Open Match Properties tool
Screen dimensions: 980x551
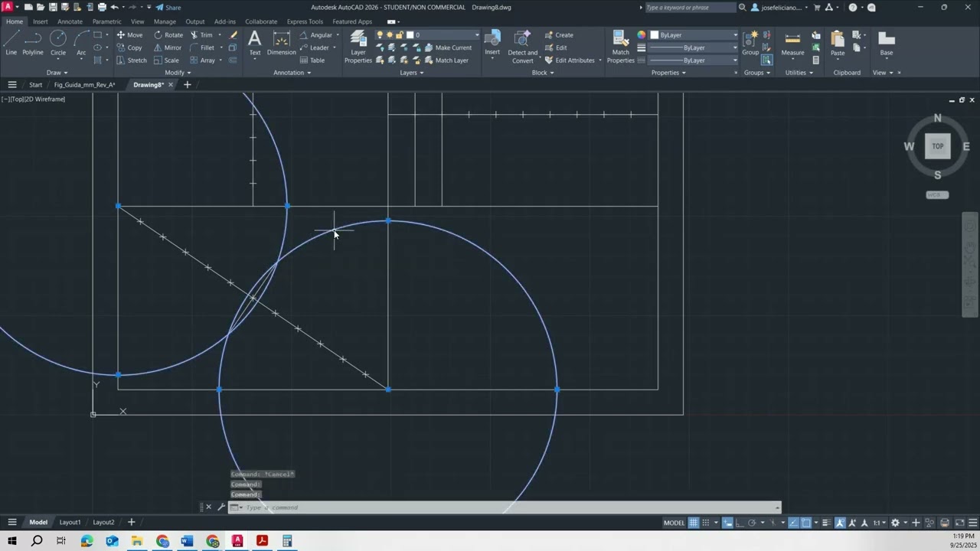click(x=621, y=46)
